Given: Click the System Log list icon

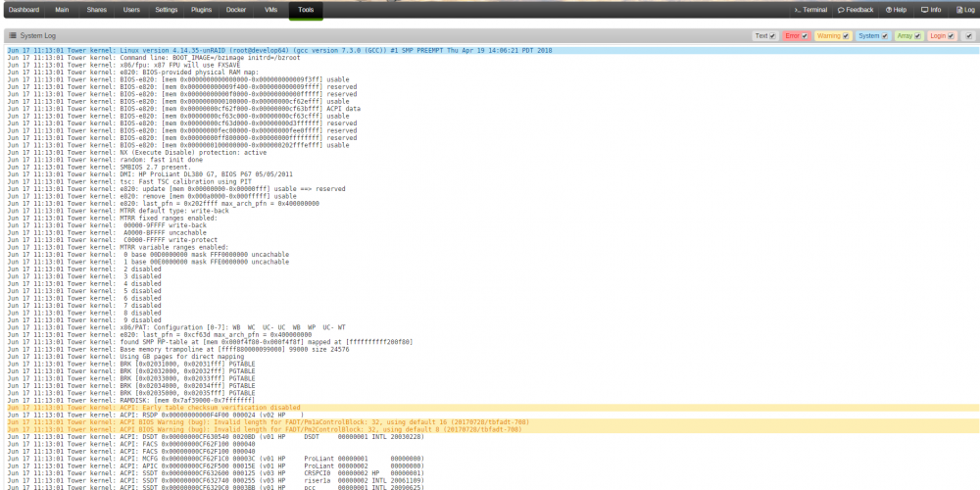Looking at the screenshot, I should [x=13, y=36].
